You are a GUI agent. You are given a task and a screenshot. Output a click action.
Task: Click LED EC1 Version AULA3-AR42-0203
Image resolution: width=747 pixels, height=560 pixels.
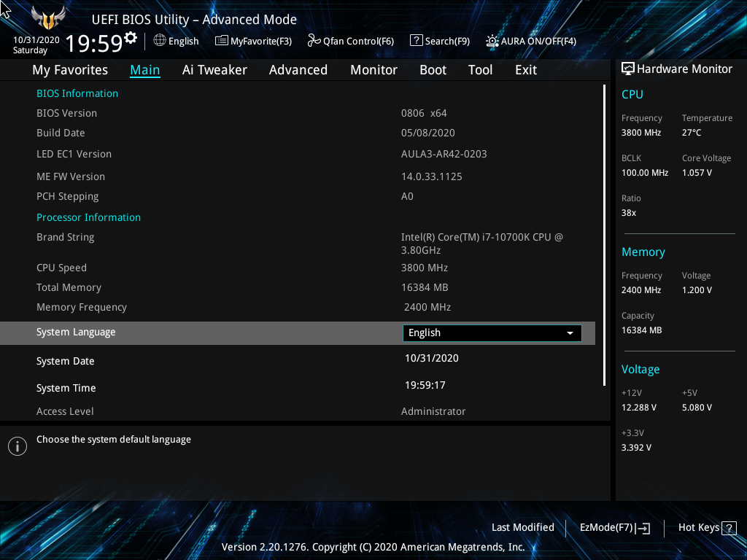coord(444,155)
